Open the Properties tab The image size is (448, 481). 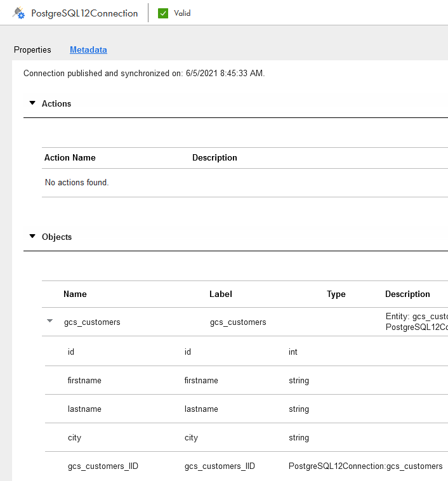coord(32,49)
